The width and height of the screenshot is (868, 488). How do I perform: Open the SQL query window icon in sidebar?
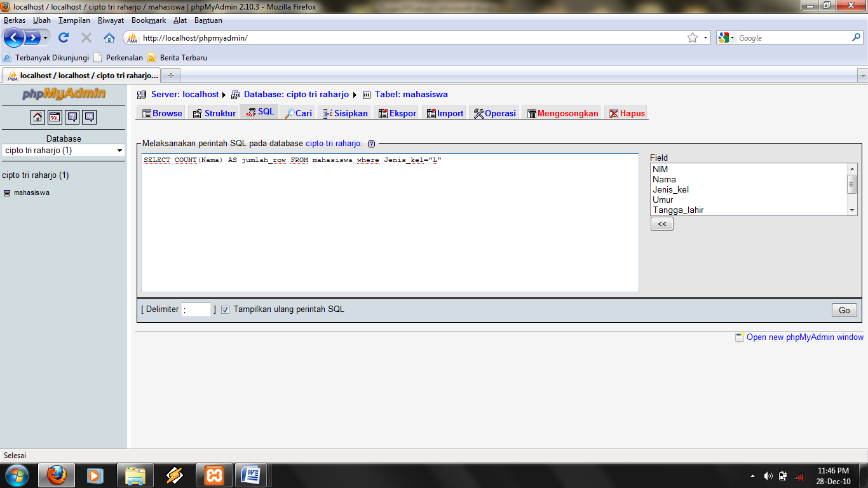pos(55,117)
